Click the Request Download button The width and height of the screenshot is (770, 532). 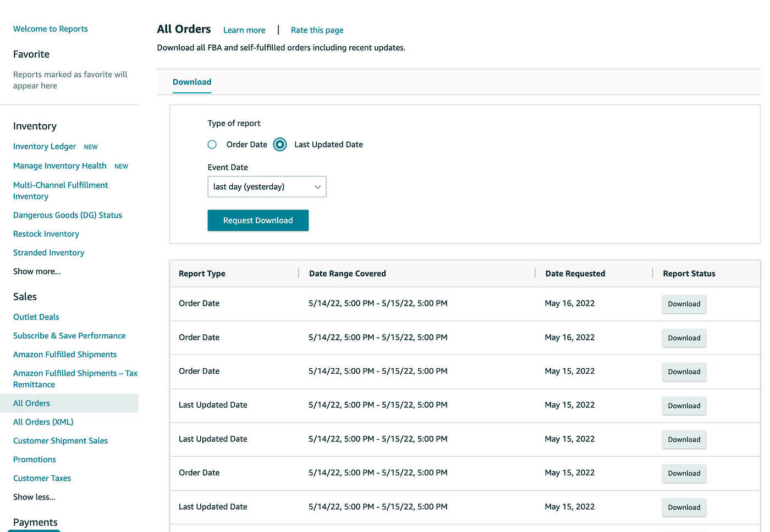(258, 220)
